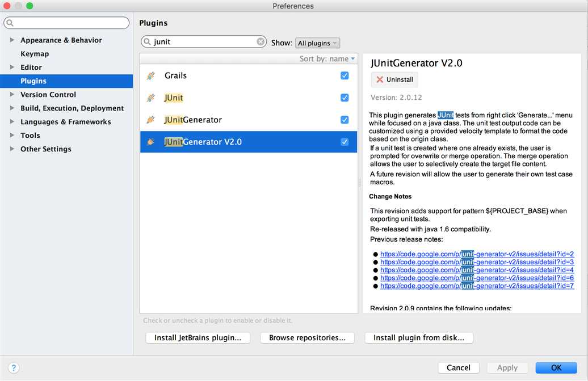
Task: Click the plugin search magnifier icon
Action: tap(148, 41)
